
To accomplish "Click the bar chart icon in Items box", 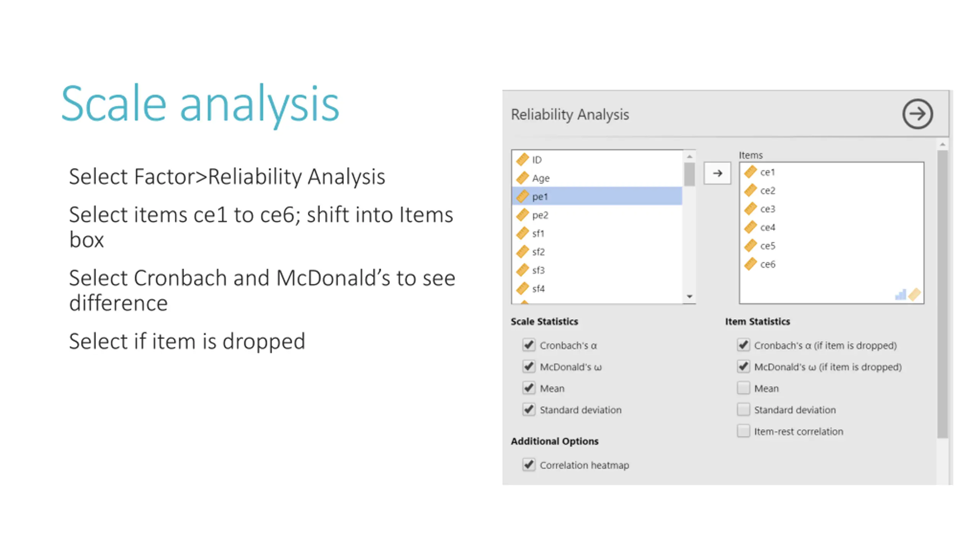I will (900, 295).
